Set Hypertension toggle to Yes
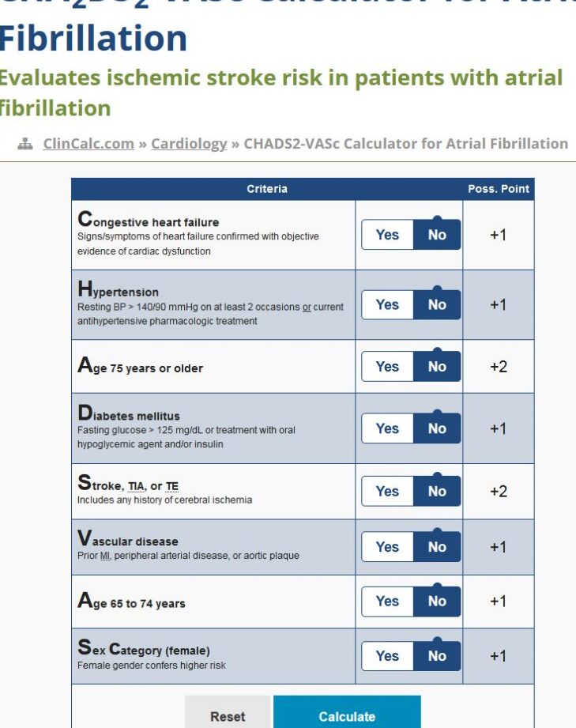The image size is (576, 728). [387, 304]
